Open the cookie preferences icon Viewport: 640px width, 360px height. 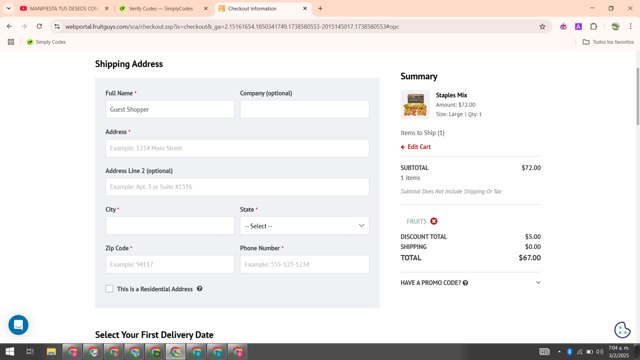[622, 330]
